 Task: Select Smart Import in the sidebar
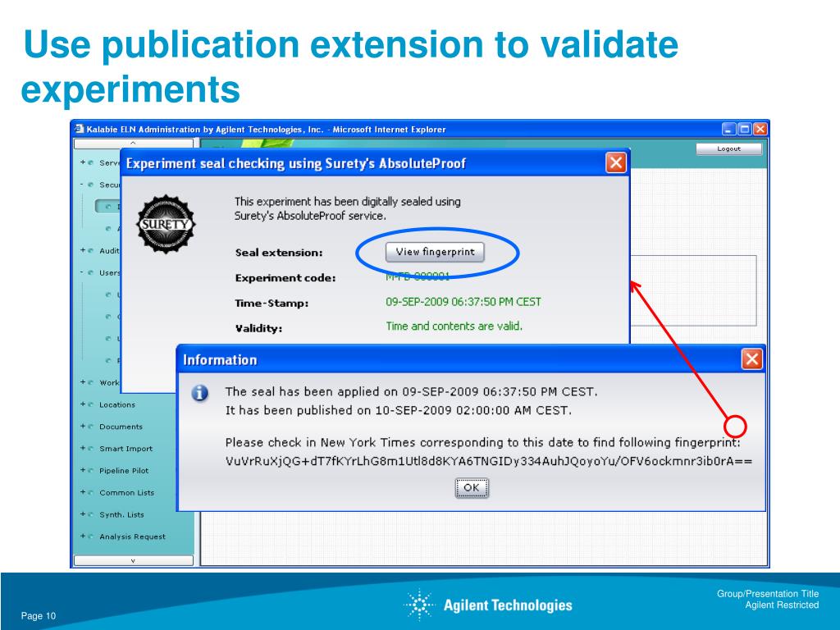pos(126,449)
